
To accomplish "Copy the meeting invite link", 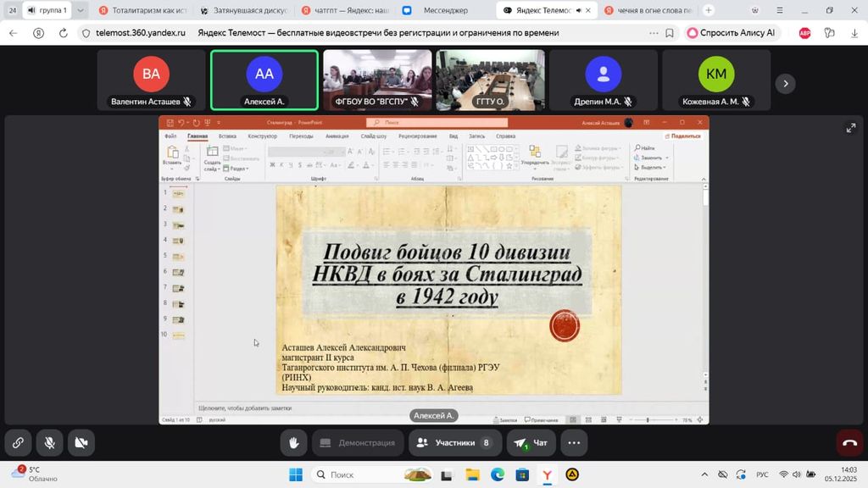I will pyautogui.click(x=18, y=442).
